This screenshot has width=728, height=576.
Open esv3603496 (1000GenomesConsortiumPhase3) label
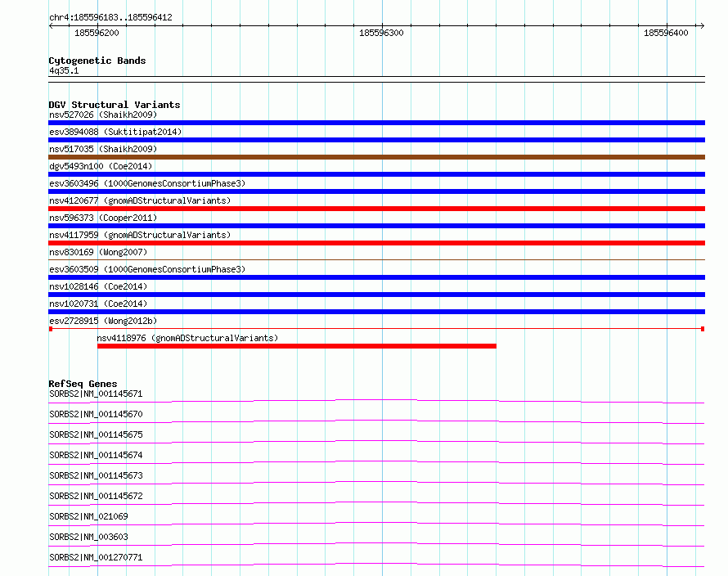[x=147, y=183]
